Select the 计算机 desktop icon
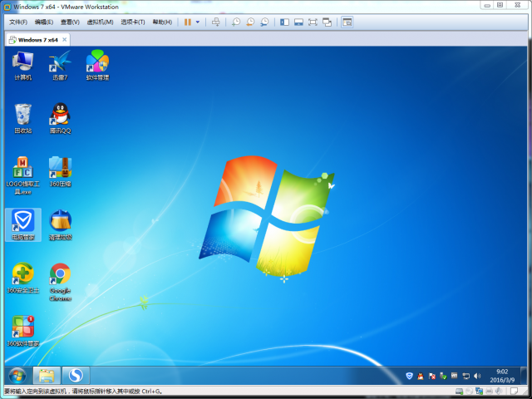 22,66
